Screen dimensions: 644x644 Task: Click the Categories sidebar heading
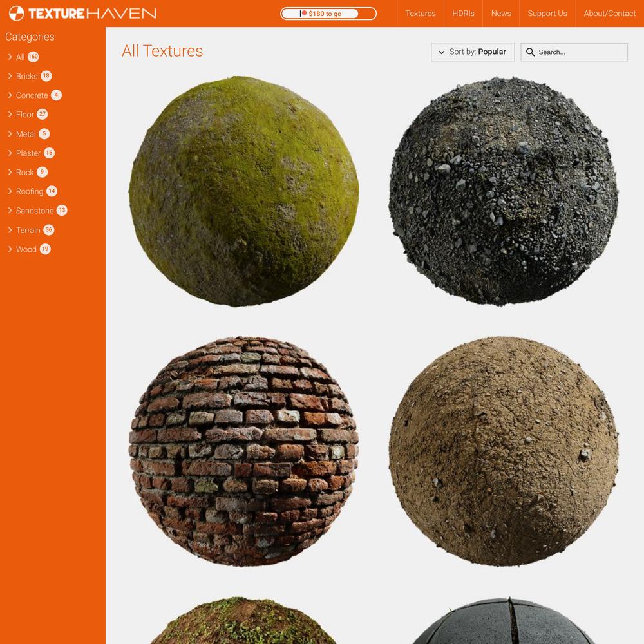pos(30,37)
